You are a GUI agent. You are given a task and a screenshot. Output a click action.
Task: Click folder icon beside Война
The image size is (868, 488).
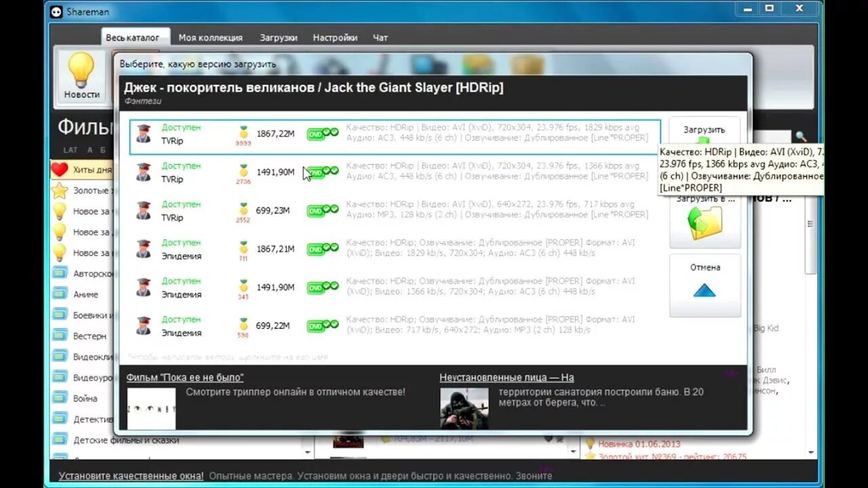tap(60, 399)
